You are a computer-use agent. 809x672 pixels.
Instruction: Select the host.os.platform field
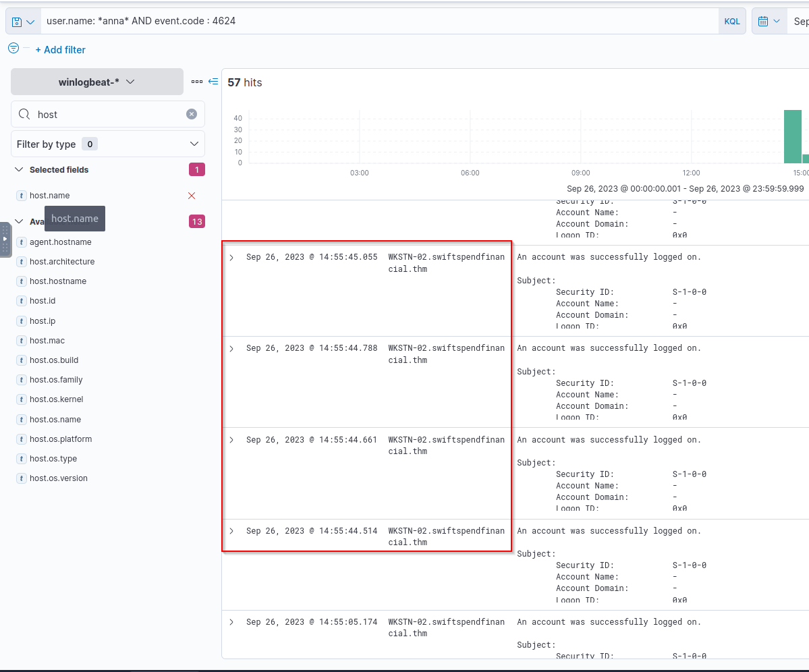61,439
